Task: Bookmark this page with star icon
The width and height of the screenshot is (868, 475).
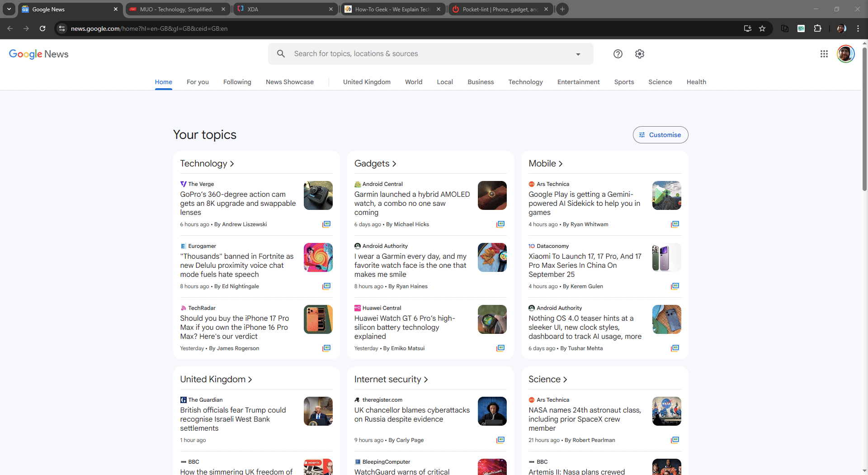Action: [x=762, y=28]
